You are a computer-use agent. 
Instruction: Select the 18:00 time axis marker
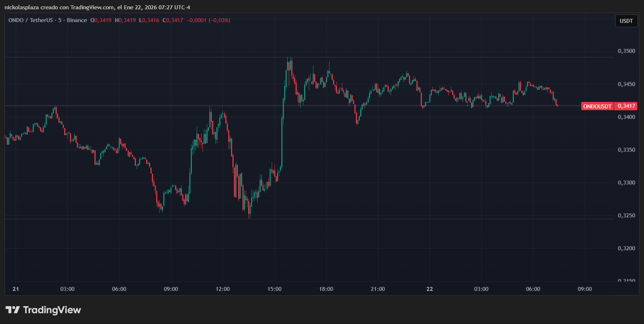tap(326, 289)
